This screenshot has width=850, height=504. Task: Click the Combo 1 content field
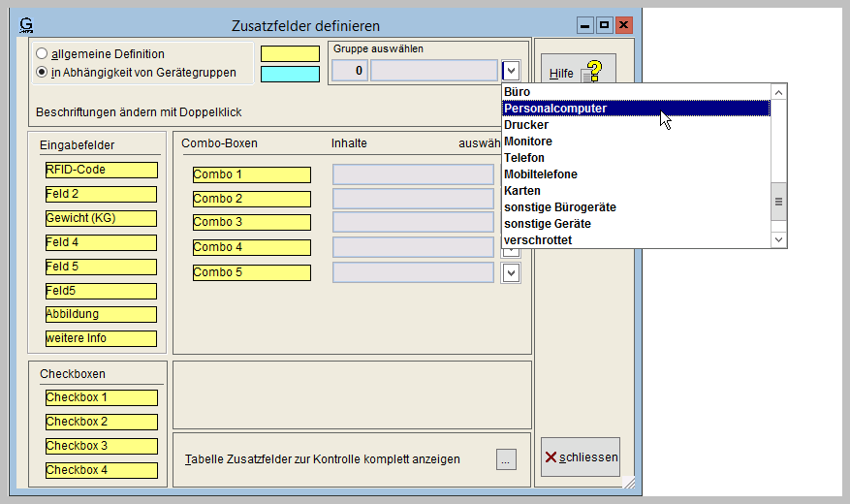[x=413, y=174]
